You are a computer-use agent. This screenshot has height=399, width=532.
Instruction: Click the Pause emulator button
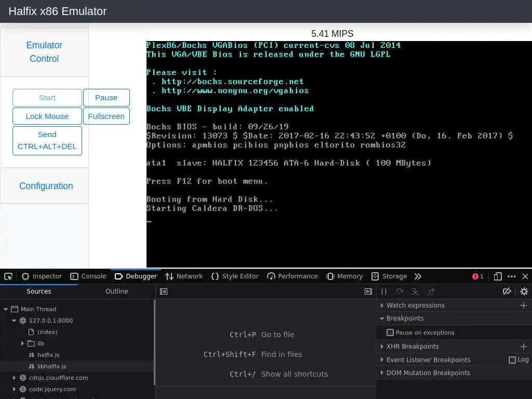(x=106, y=98)
